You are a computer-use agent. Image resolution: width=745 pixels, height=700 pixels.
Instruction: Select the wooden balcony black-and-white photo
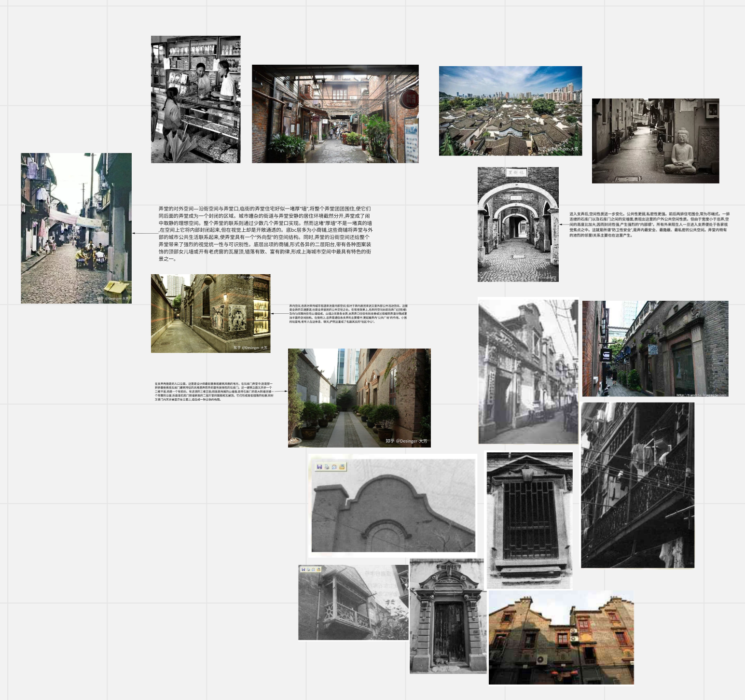353,602
